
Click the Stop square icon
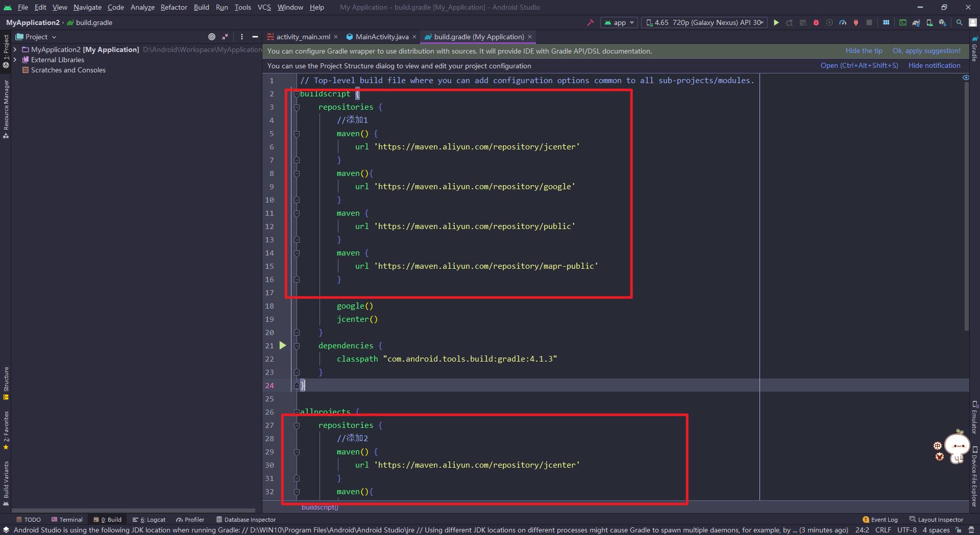point(869,22)
